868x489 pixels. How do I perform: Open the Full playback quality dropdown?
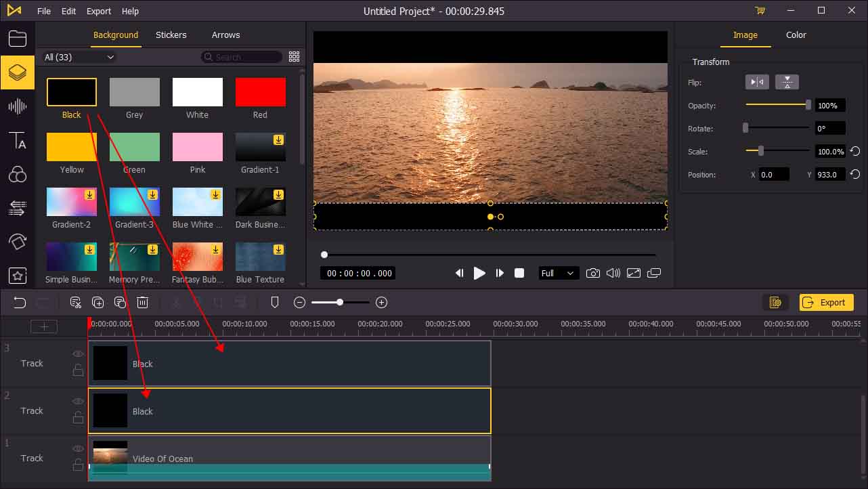pos(558,273)
